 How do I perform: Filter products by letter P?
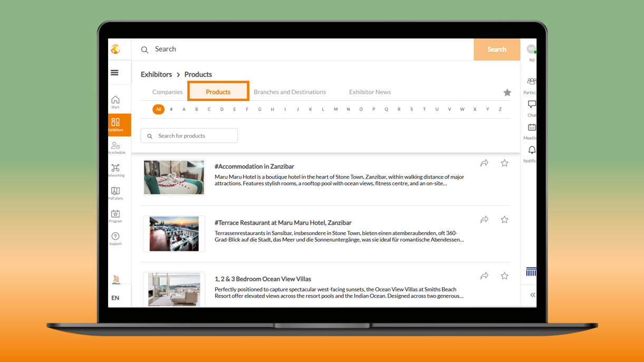[x=373, y=109]
